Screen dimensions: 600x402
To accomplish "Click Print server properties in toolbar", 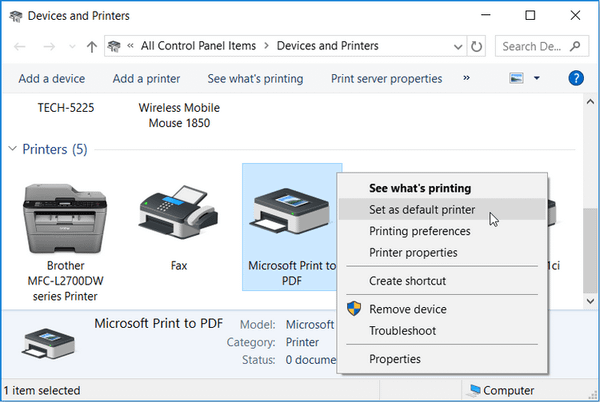I will 386,78.
